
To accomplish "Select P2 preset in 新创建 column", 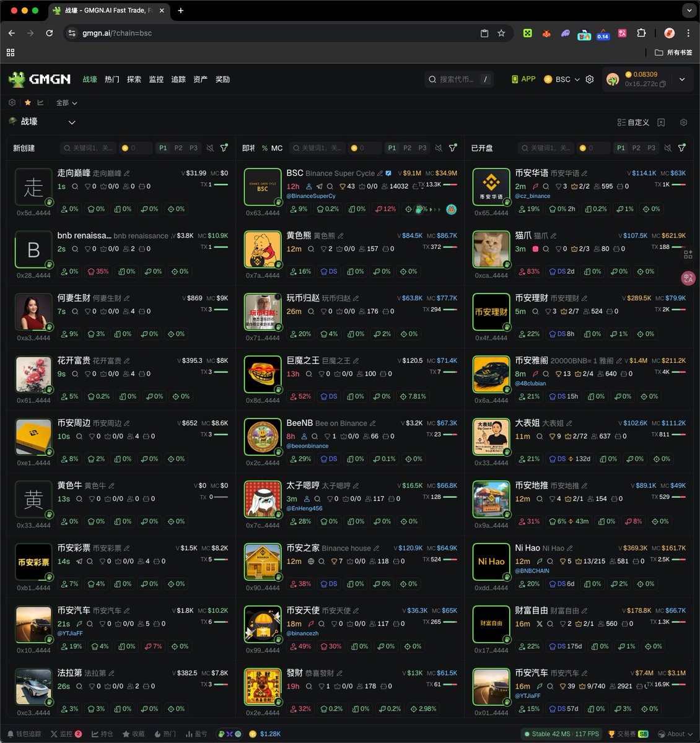I will pyautogui.click(x=178, y=148).
